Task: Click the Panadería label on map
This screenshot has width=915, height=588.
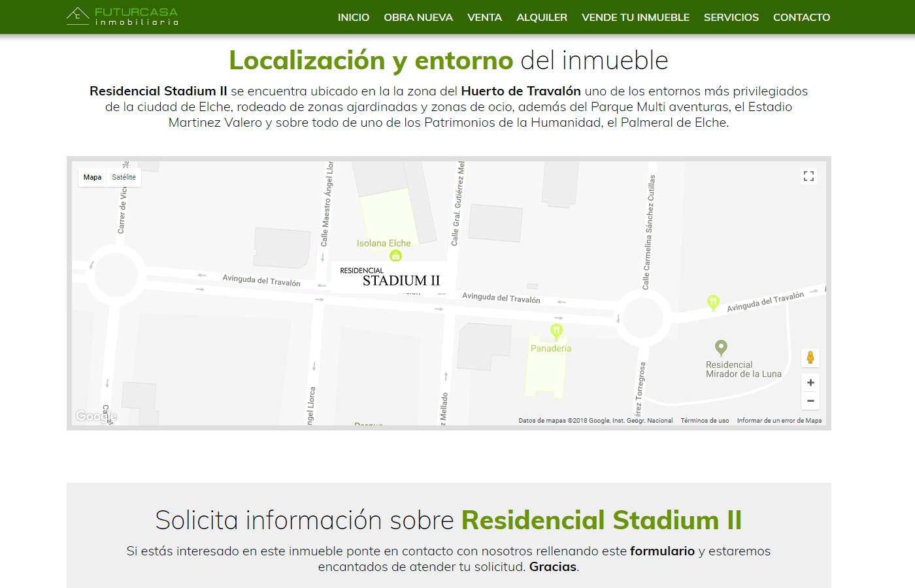Action: [551, 348]
